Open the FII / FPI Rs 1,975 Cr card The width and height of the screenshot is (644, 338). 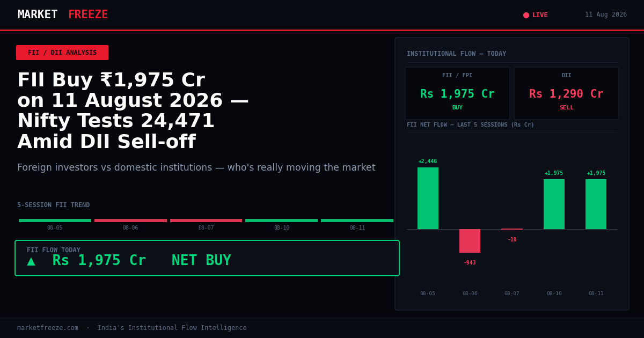click(x=457, y=93)
